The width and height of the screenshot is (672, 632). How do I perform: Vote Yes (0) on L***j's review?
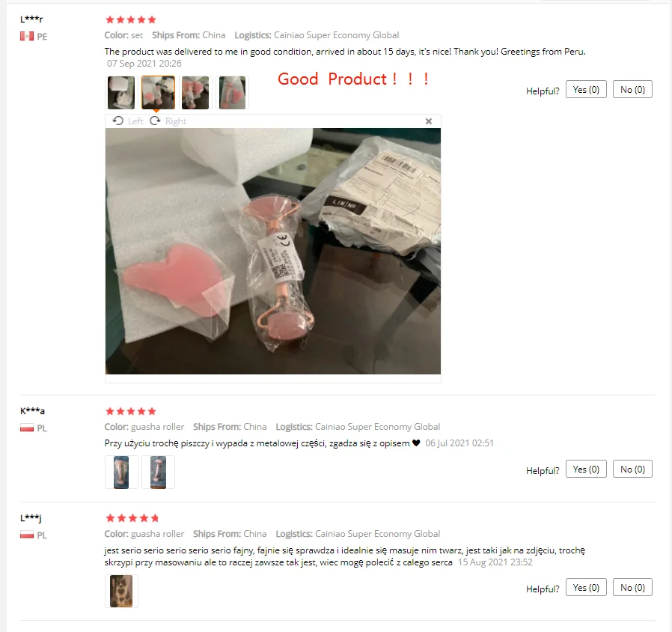586,587
